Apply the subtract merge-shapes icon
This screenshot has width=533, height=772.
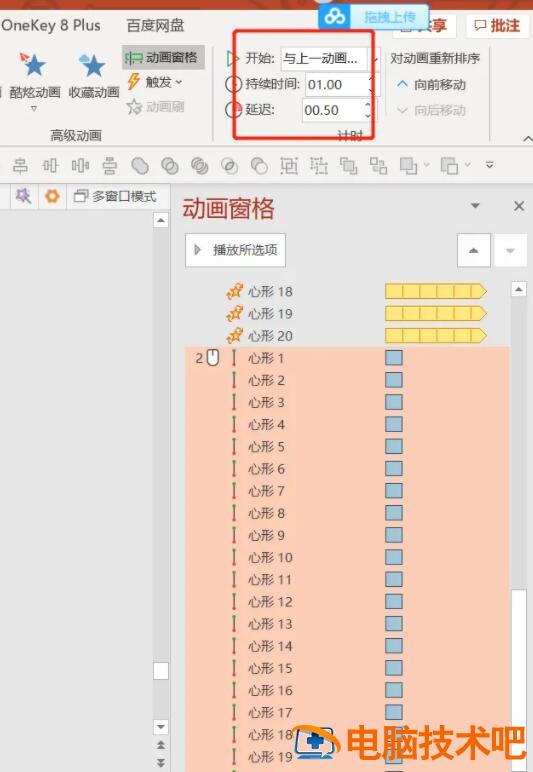click(259, 165)
